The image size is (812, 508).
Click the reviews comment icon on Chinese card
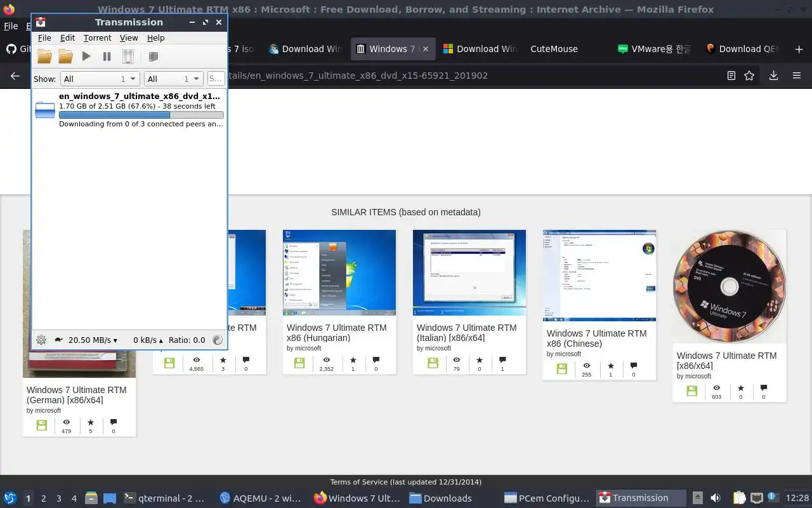pyautogui.click(x=633, y=366)
